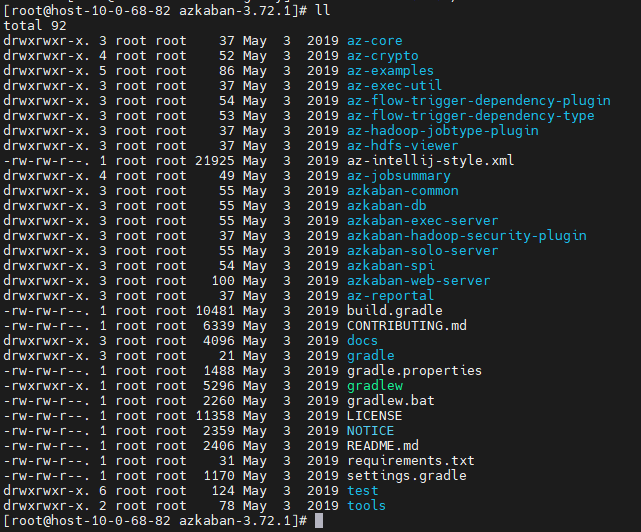
Task: Click the file size 2406
Action: coord(219,446)
